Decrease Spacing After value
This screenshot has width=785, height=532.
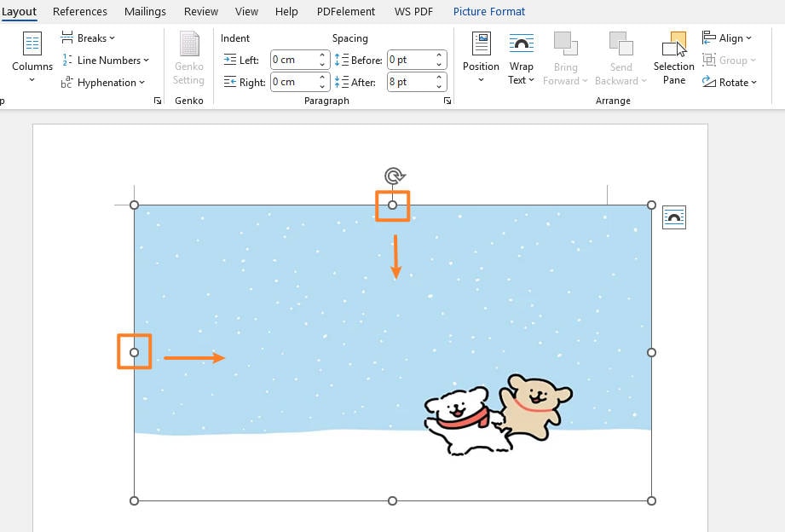coord(439,87)
